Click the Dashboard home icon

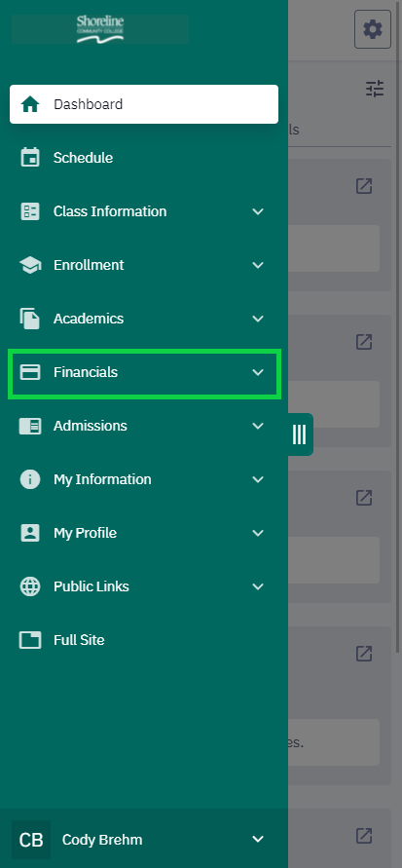click(x=30, y=104)
